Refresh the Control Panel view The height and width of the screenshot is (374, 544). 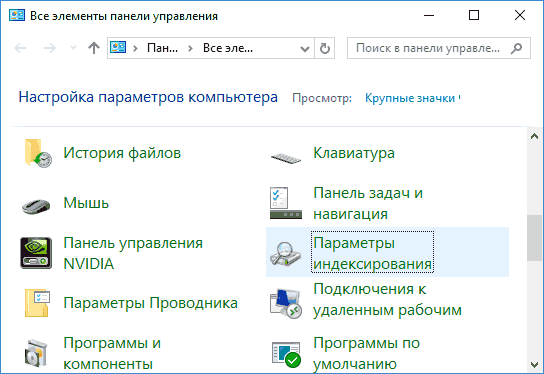(325, 48)
